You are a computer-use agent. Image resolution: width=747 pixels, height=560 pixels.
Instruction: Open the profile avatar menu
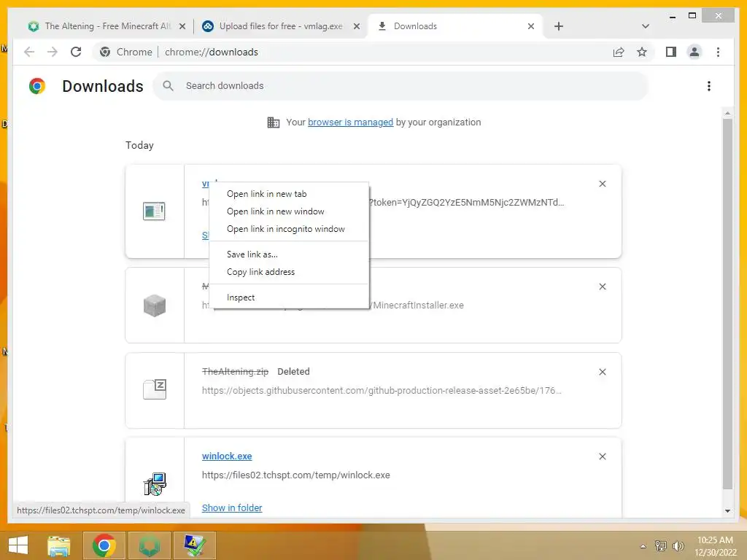click(x=694, y=52)
